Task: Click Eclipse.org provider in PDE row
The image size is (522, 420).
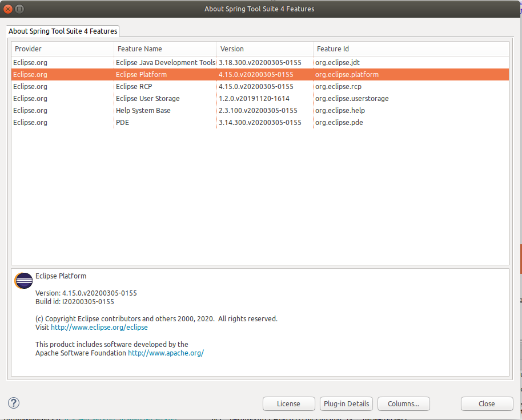Action: (x=30, y=122)
